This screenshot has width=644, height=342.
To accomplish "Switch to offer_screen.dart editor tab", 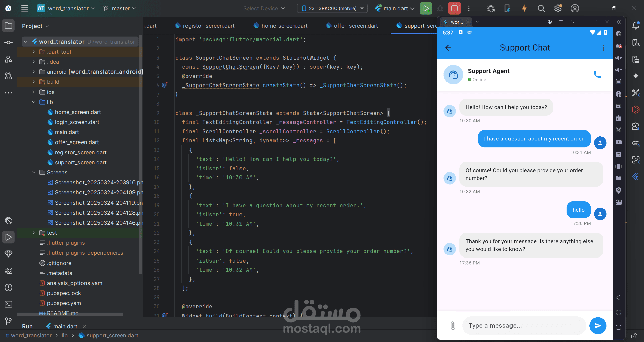I will click(352, 26).
